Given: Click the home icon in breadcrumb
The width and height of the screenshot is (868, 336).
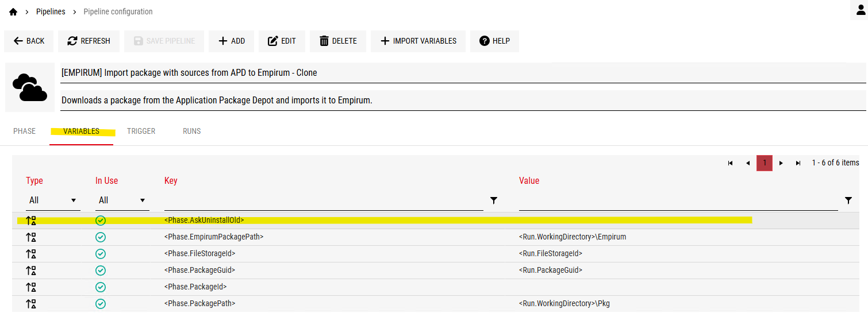Looking at the screenshot, I should point(13,11).
